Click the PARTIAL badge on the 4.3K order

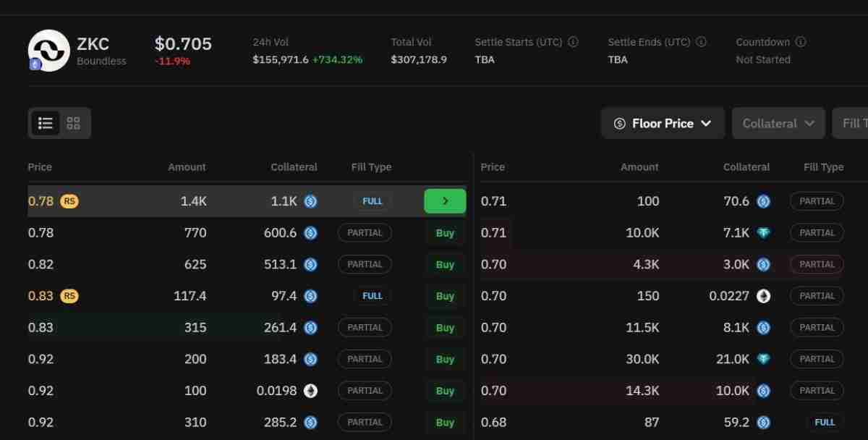click(x=817, y=264)
